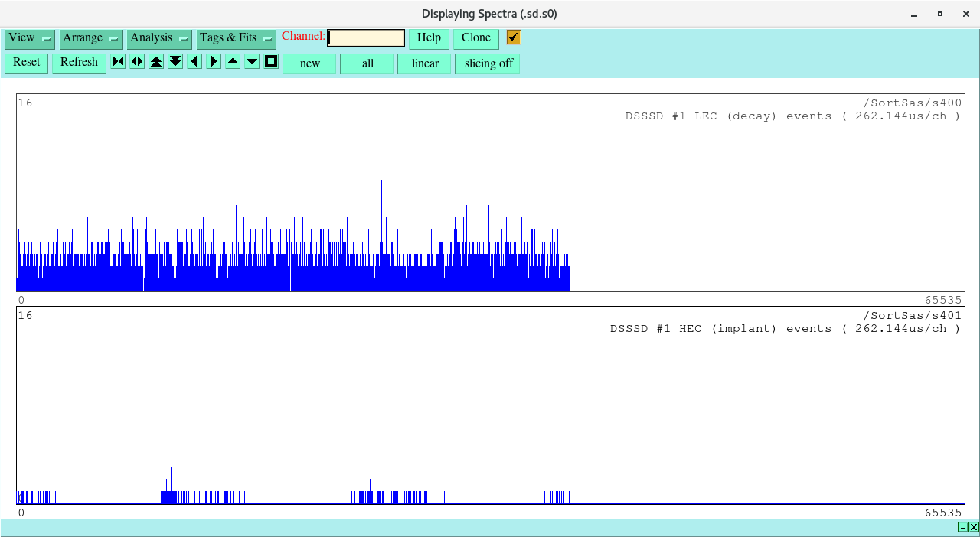The height and width of the screenshot is (537, 980).
Task: Click the double down arrow icon
Action: pyautogui.click(x=175, y=62)
